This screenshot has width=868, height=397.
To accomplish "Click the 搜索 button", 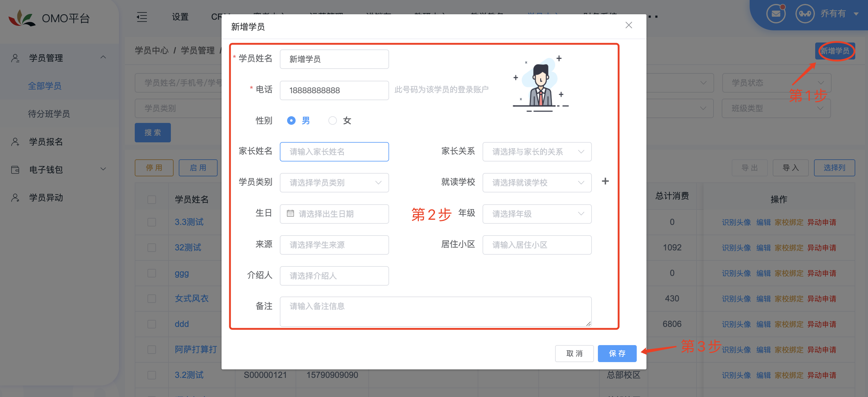I will [153, 132].
